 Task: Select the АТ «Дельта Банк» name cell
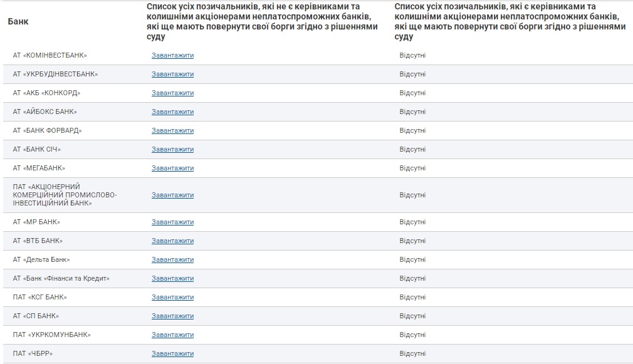click(x=41, y=259)
